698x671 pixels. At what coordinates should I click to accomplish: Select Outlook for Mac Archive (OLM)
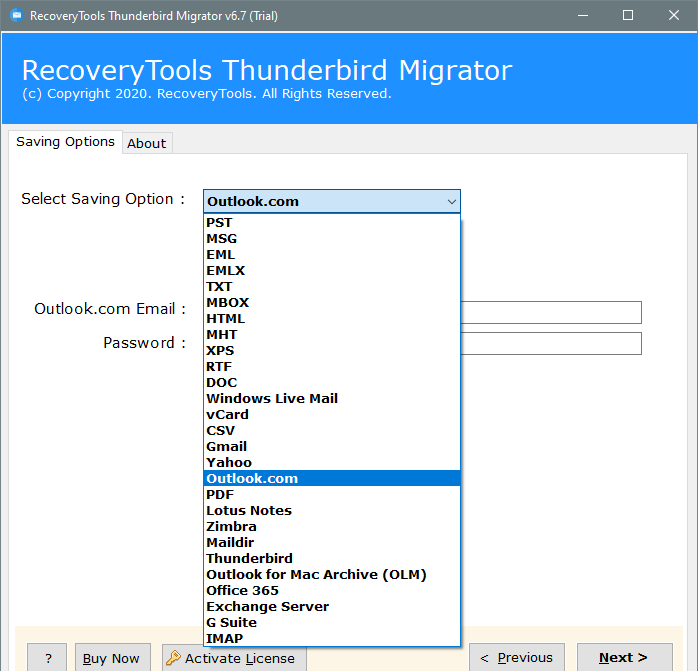pyautogui.click(x=332, y=575)
